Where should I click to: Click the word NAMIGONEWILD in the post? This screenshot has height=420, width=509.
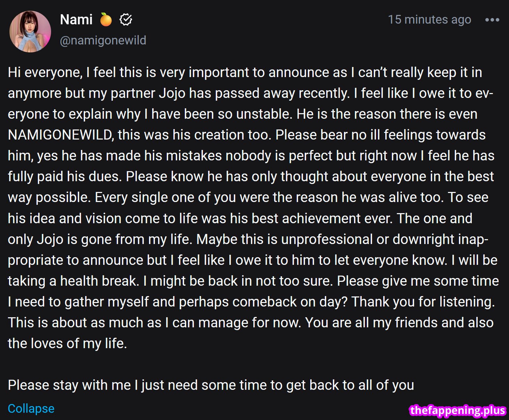pyautogui.click(x=60, y=135)
